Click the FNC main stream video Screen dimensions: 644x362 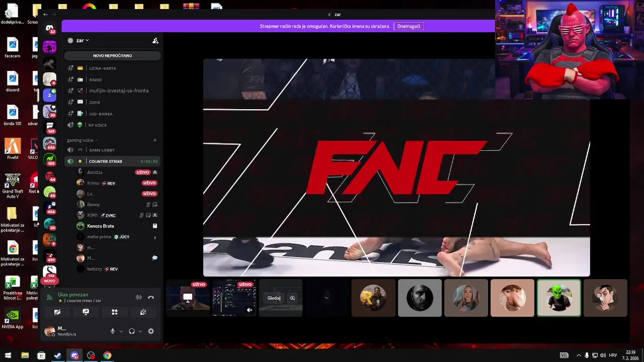(396, 167)
